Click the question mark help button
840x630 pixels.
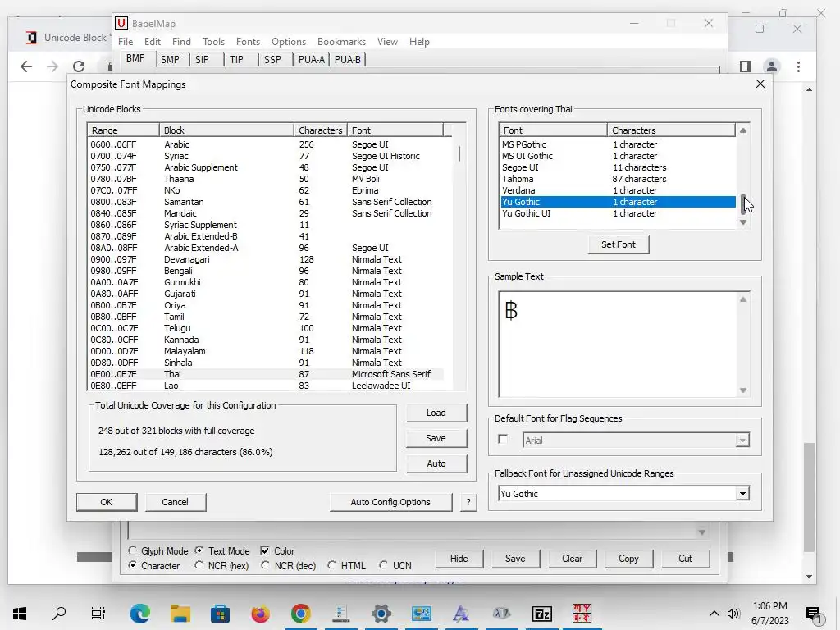click(x=468, y=502)
